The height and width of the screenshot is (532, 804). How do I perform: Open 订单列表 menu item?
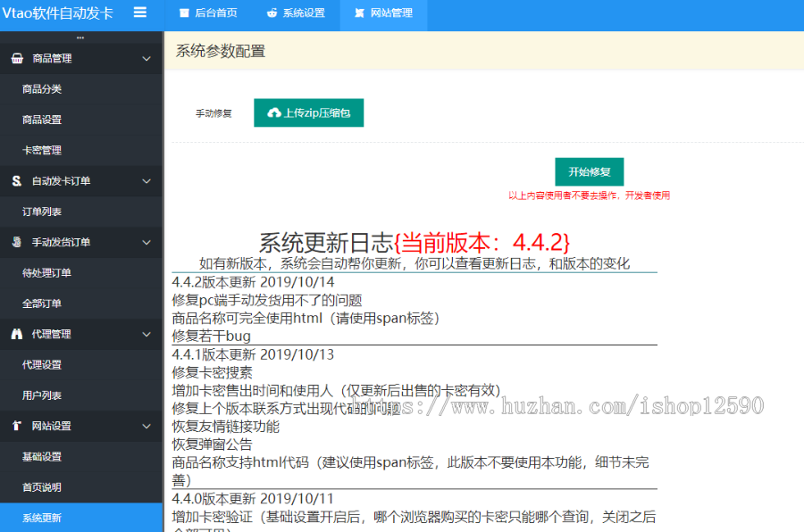point(81,212)
